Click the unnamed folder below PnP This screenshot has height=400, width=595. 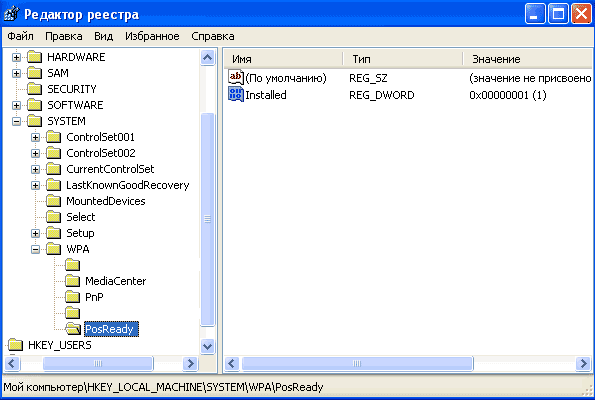coord(72,313)
